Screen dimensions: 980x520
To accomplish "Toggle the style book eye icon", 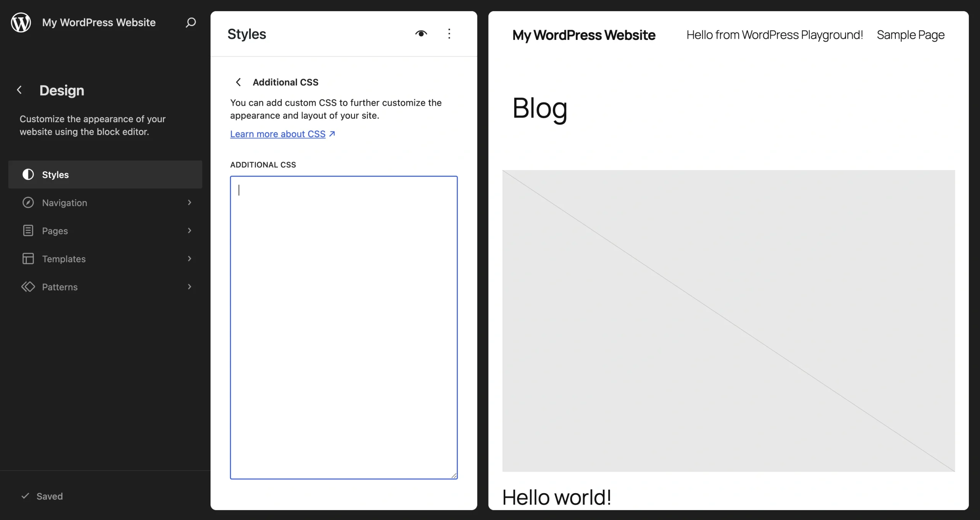I will pyautogui.click(x=421, y=34).
